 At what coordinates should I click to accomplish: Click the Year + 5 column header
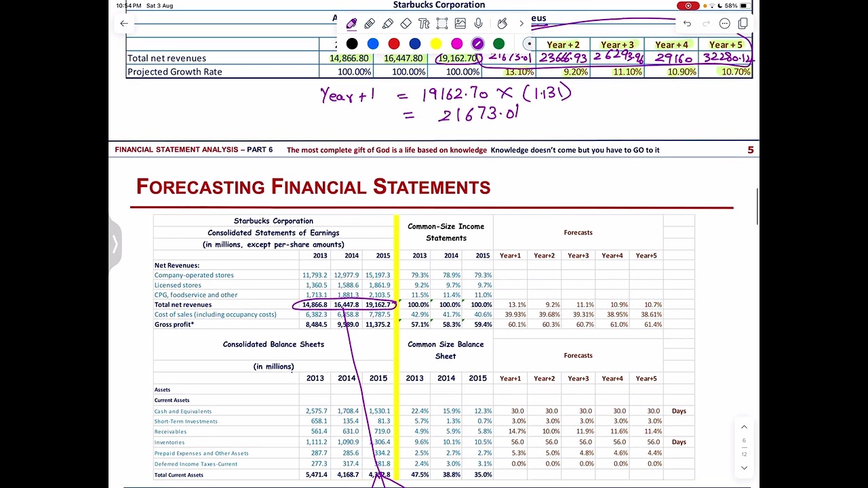(x=726, y=45)
